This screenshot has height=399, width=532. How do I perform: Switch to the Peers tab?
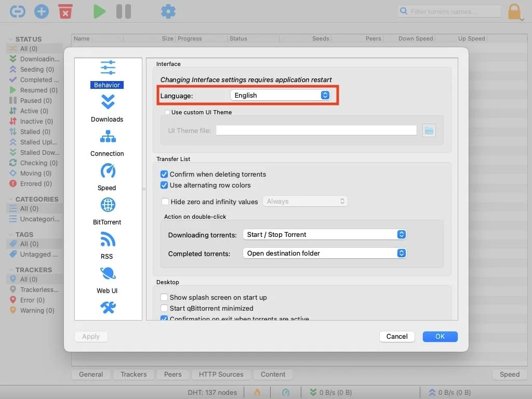tap(172, 374)
